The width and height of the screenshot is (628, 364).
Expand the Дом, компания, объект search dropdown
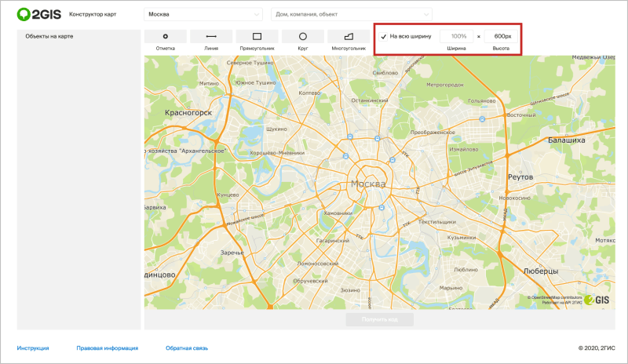[351, 14]
